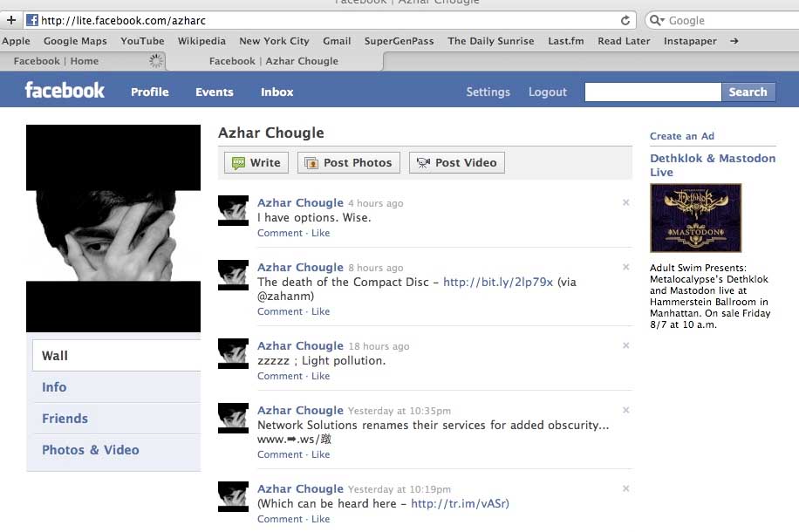This screenshot has height=532, width=799.
Task: Click the add bookmark plus button
Action: [11, 20]
